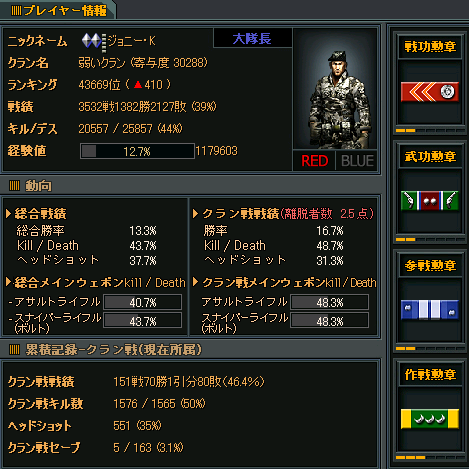Click the 武功勲章 green pistol ribbon medal
The height and width of the screenshot is (469, 469).
pos(430,201)
